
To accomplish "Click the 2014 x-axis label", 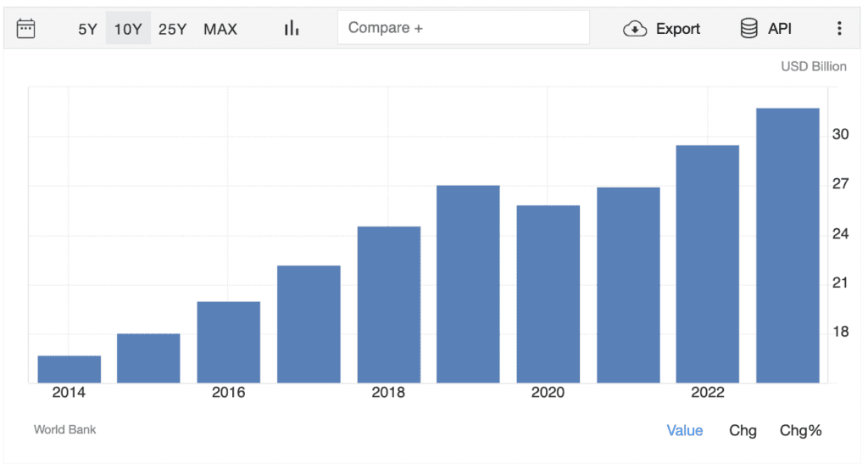I will tap(69, 393).
